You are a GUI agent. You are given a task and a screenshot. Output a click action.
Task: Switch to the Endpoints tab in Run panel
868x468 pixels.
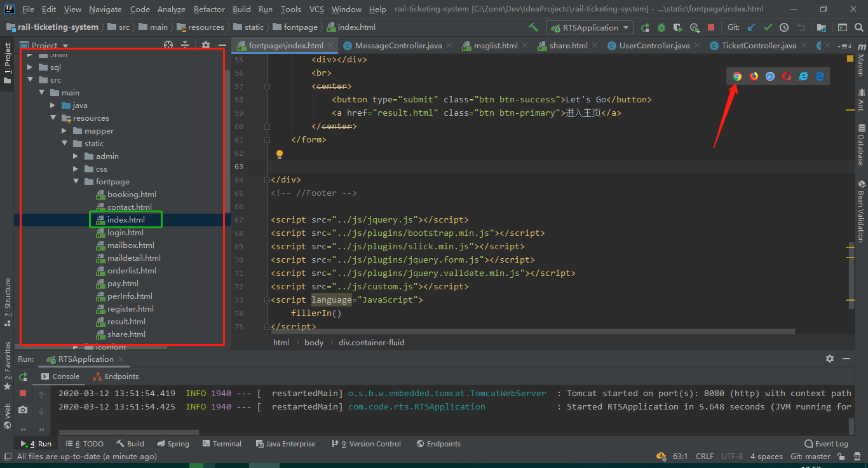pos(116,376)
